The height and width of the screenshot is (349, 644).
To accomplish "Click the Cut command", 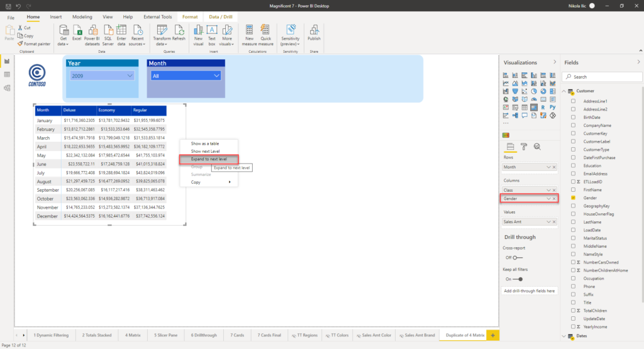I will coord(25,28).
